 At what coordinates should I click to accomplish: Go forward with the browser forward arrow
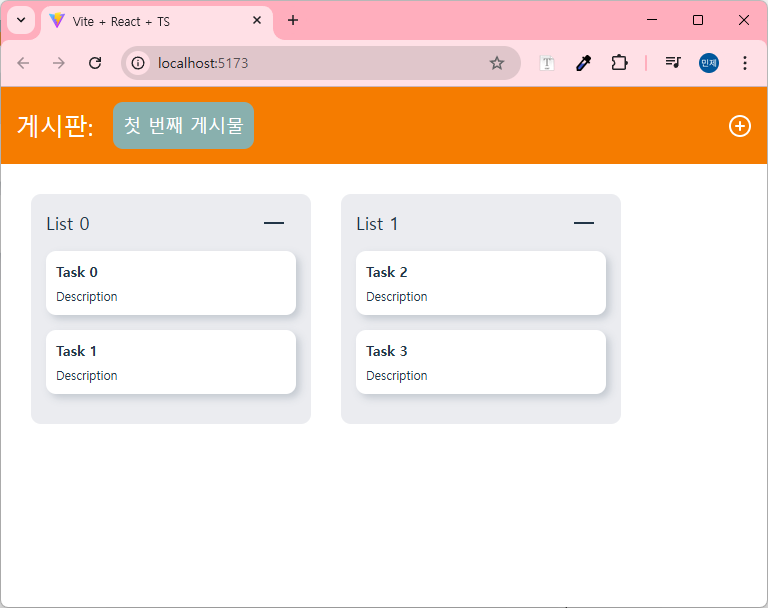(59, 63)
